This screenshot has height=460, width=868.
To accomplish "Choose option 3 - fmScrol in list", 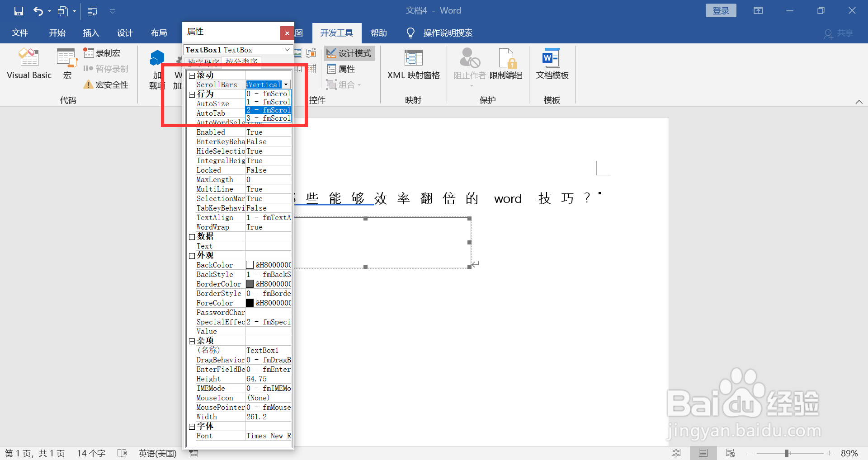I will coord(269,118).
